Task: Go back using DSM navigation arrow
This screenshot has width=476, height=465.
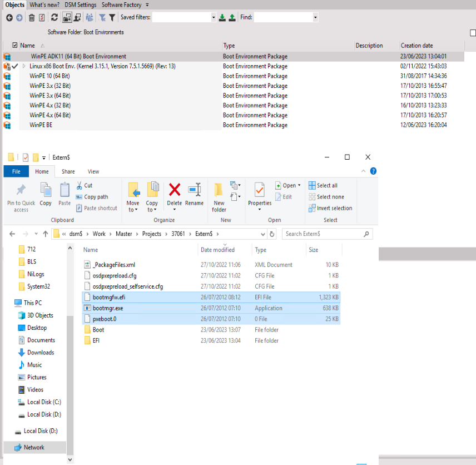Action: pyautogui.click(x=8, y=17)
